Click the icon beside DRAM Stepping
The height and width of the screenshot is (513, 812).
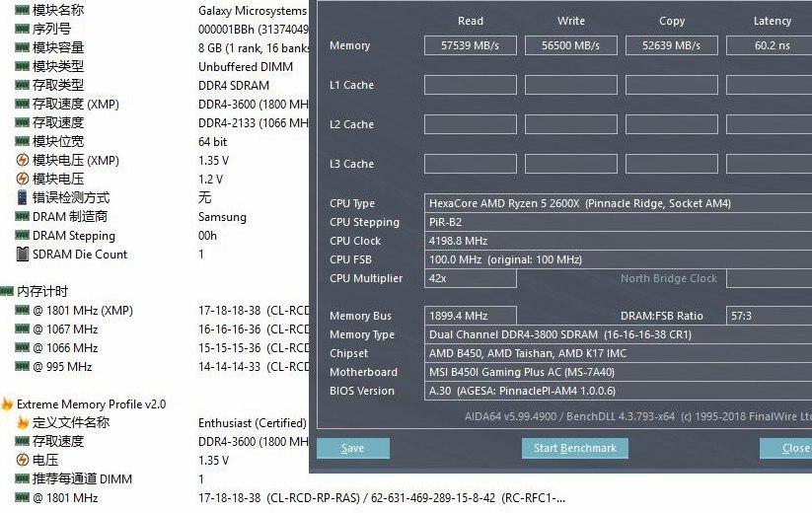(x=22, y=235)
